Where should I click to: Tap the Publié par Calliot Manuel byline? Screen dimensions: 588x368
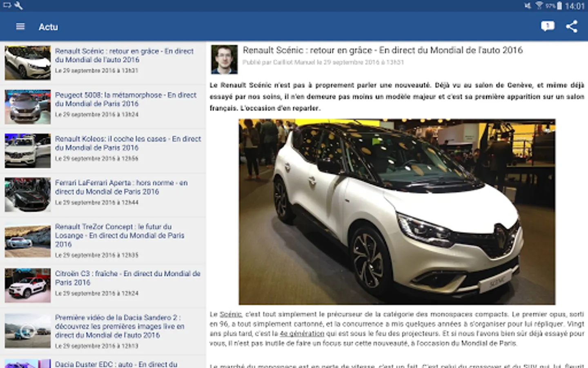click(x=323, y=63)
